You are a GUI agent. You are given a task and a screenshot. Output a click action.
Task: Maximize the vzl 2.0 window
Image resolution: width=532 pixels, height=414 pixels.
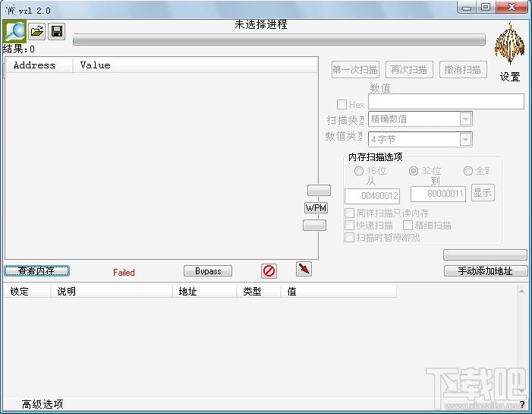point(486,7)
